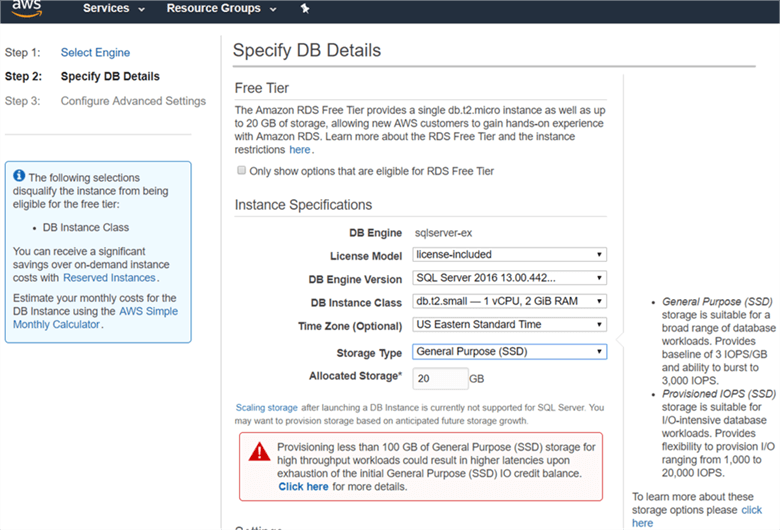Open 'Click here' link in SSD warning
The height and width of the screenshot is (530, 780).
pos(303,487)
